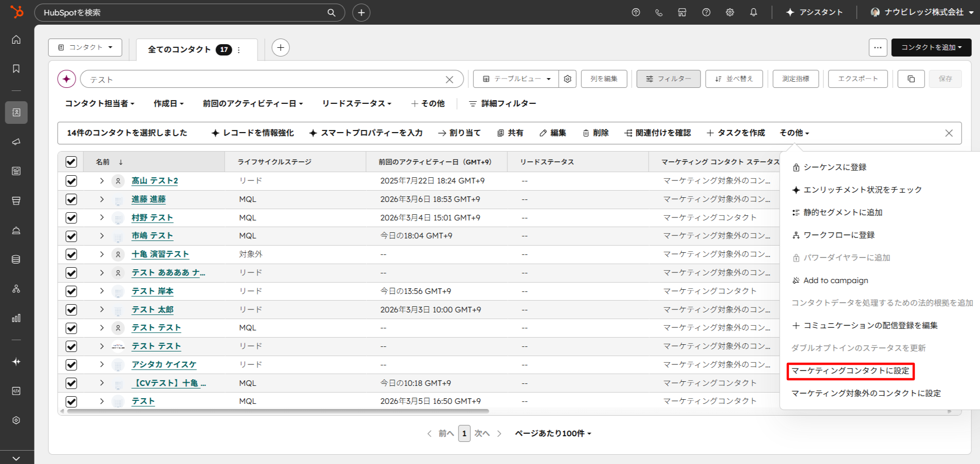Uncheck the checkbox for 高山 テスト2
980x464 pixels.
(x=71, y=181)
